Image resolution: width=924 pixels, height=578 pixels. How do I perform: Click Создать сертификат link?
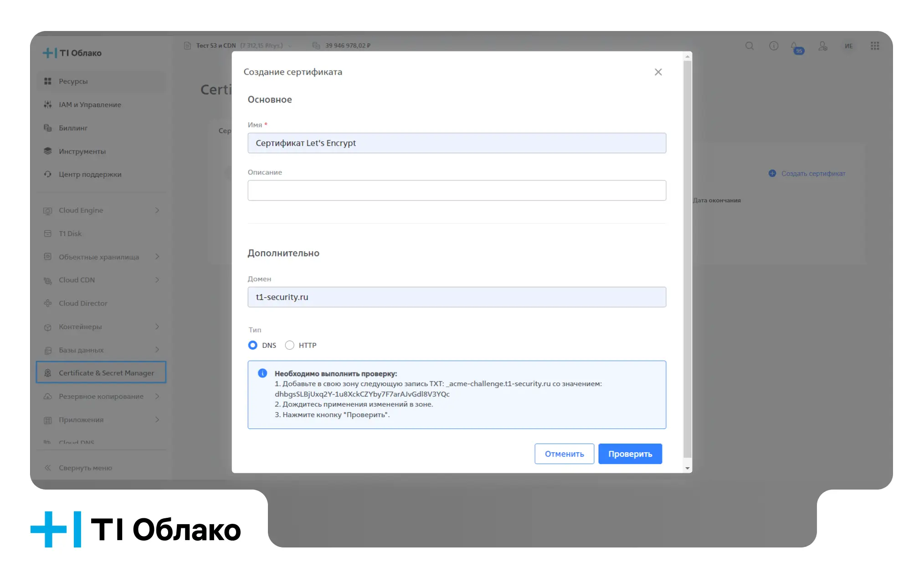[807, 173]
